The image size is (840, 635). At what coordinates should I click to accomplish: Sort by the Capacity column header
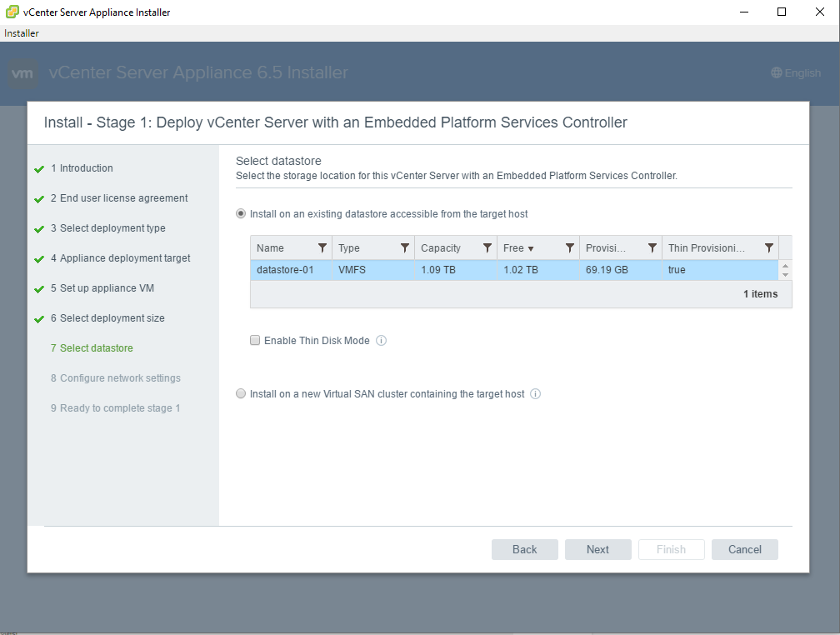click(440, 248)
